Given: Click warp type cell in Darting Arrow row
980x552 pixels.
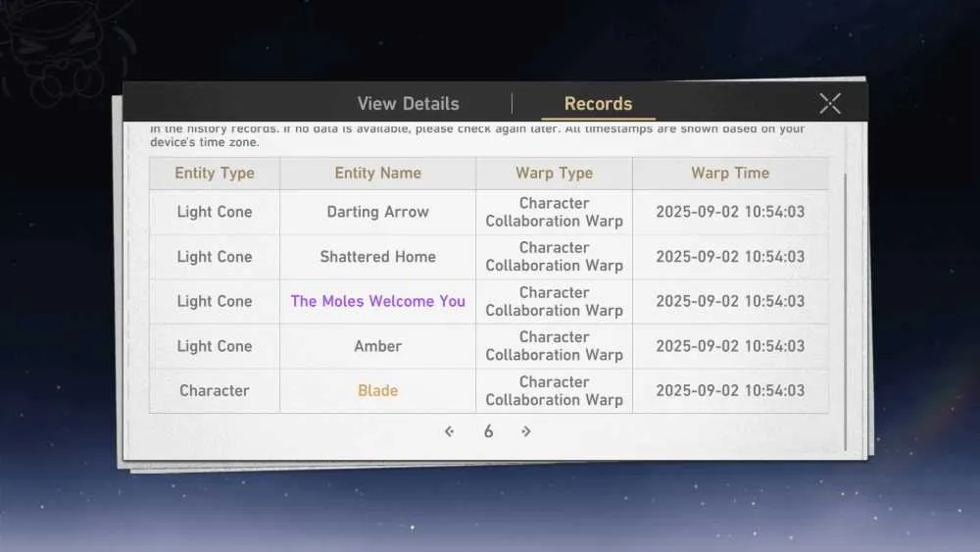Looking at the screenshot, I should pyautogui.click(x=555, y=212).
